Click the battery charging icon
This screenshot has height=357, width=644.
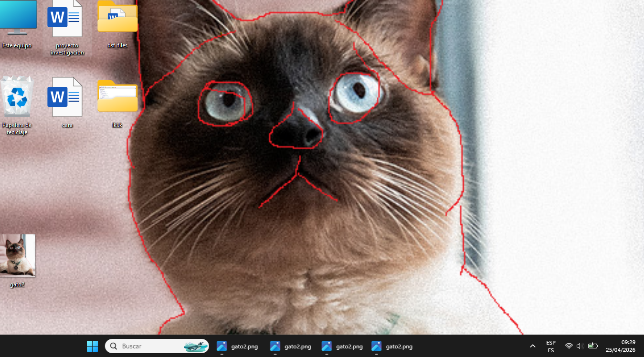click(592, 346)
